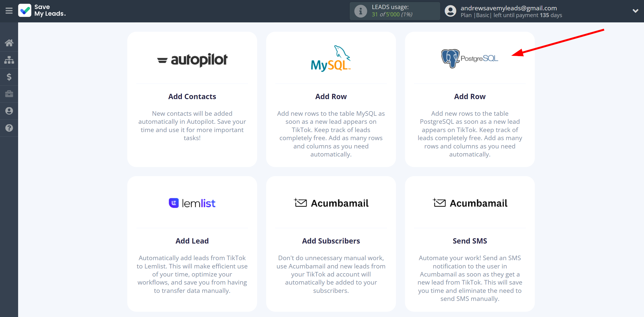
Task: Click the Autopilot card description text
Action: pos(192,126)
